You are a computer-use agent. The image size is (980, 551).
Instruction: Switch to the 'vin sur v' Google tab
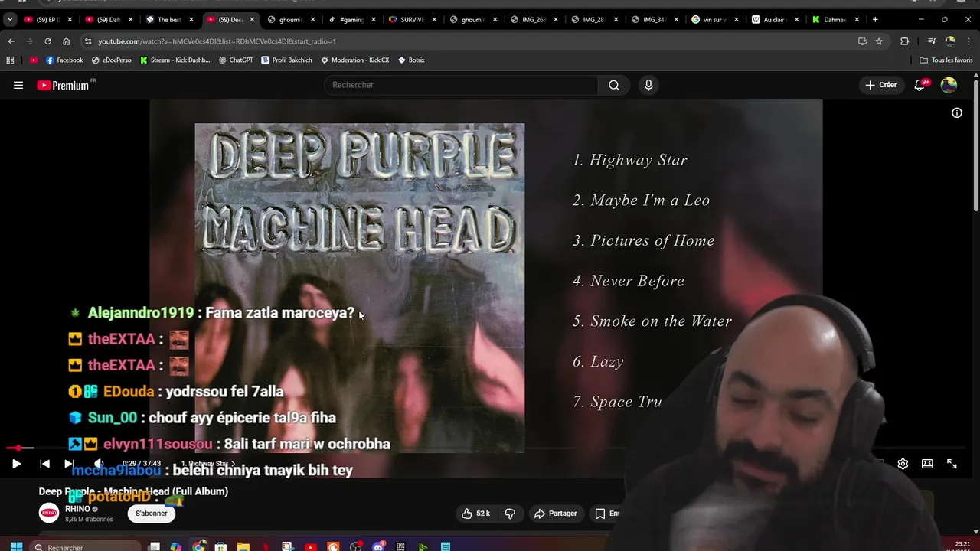pos(714,19)
